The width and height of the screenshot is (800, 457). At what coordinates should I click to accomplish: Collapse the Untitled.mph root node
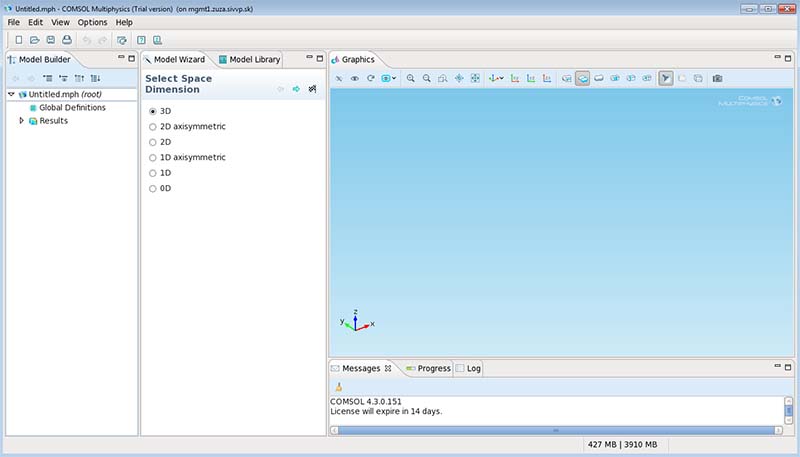click(11, 94)
